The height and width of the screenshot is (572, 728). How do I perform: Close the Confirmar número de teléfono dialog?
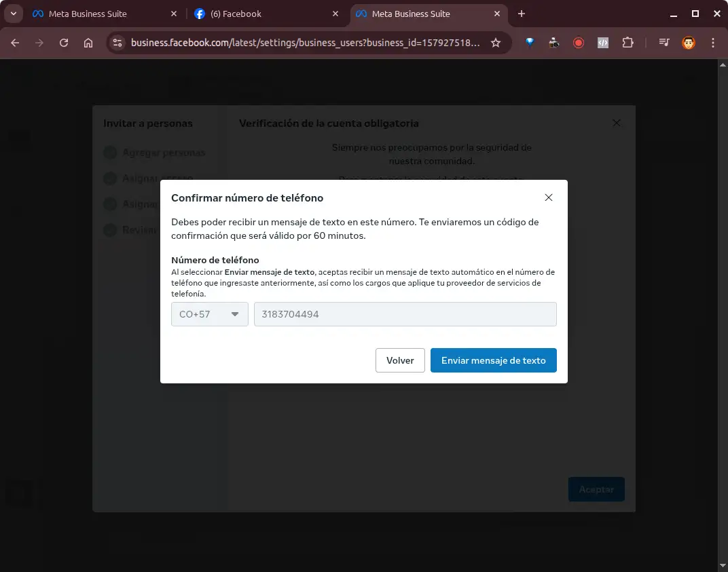pyautogui.click(x=549, y=197)
